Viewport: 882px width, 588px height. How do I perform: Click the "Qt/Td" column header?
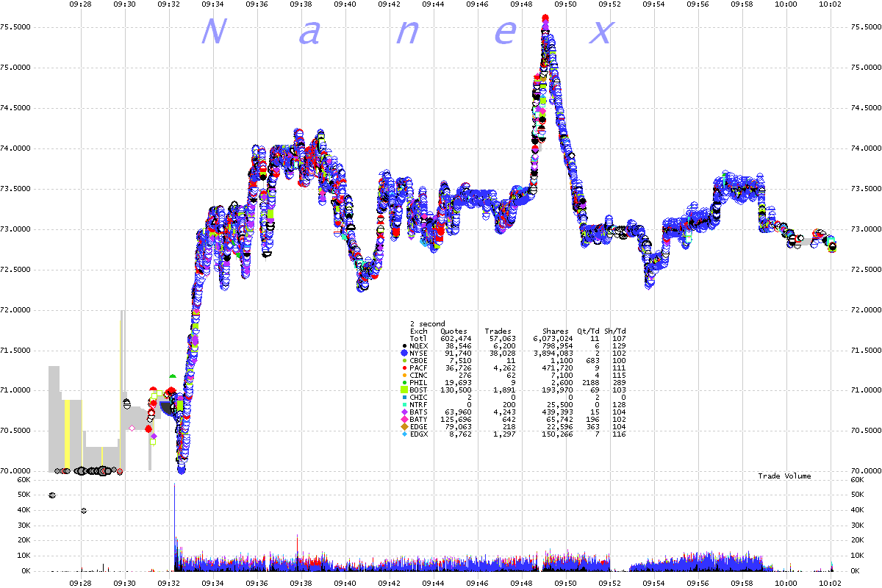(588, 331)
